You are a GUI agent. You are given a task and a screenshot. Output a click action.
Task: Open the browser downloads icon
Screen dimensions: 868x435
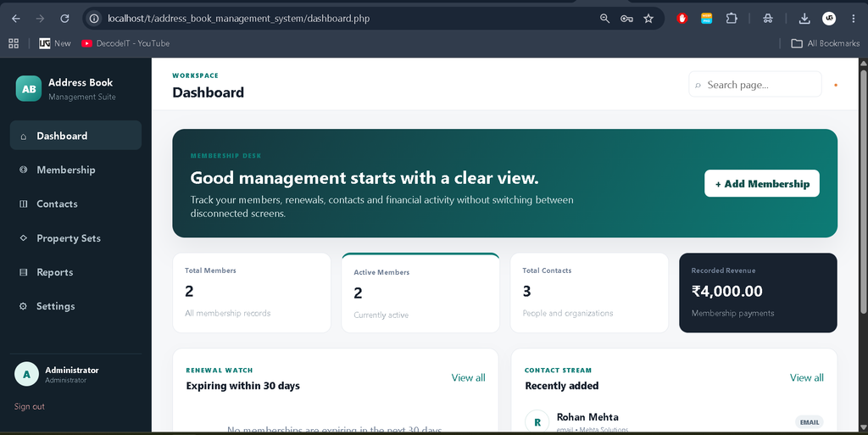point(804,19)
